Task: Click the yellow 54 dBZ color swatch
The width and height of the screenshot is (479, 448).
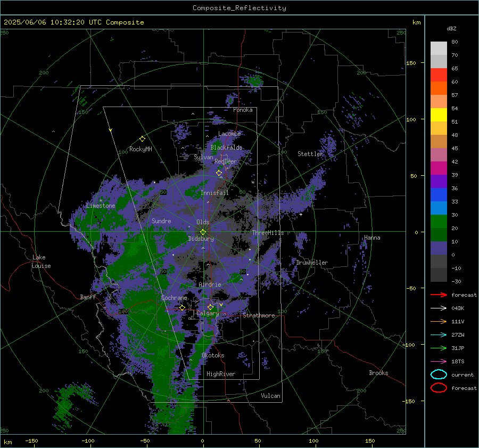Action: click(x=439, y=115)
